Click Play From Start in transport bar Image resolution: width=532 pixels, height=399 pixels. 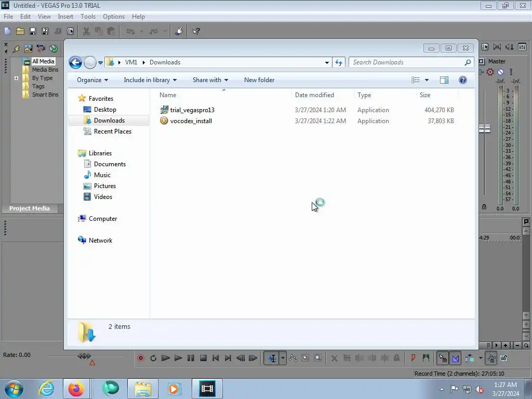pyautogui.click(x=166, y=358)
